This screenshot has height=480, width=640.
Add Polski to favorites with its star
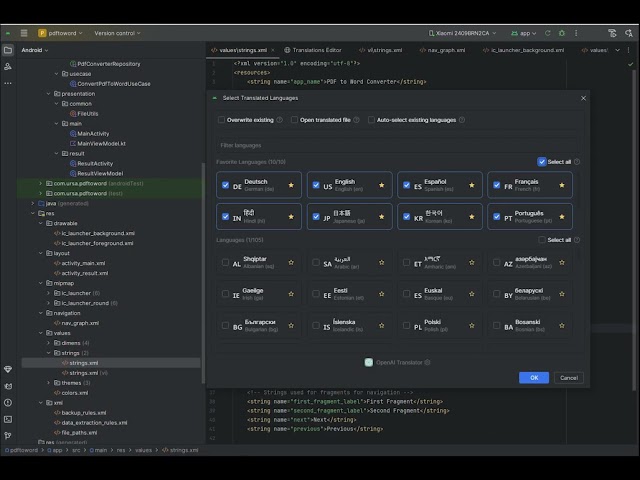pyautogui.click(x=472, y=326)
